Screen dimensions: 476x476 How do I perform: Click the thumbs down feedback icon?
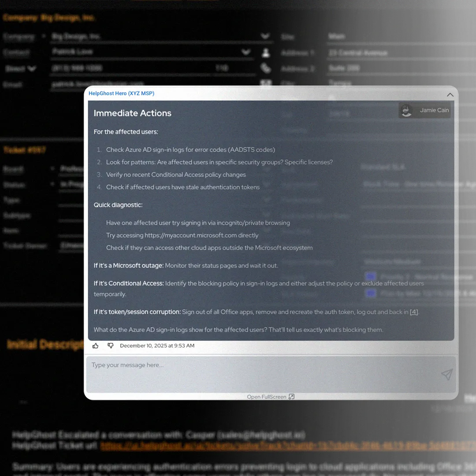point(111,346)
